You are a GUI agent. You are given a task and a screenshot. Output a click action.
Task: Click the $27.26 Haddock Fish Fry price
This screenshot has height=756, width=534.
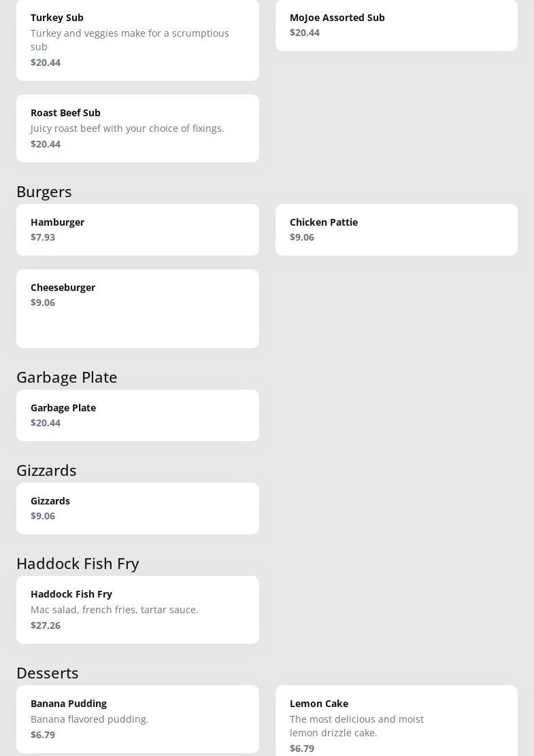coord(46,625)
